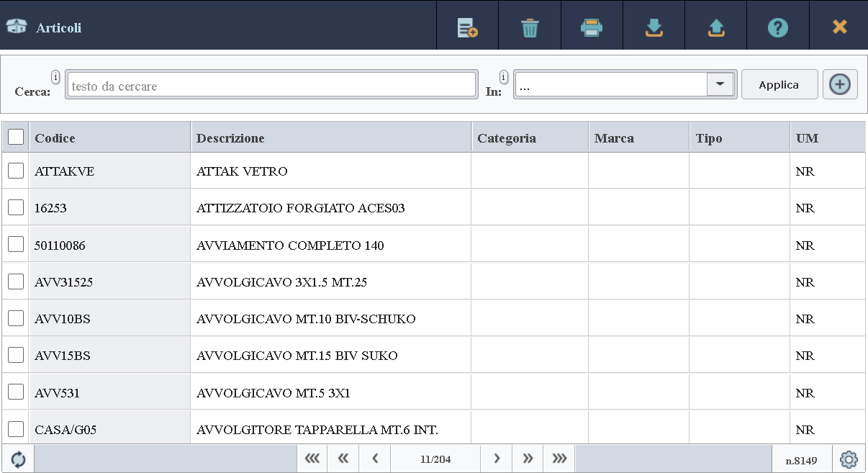This screenshot has width=868, height=473.
Task: Refresh the article table
Action: pos(18,459)
